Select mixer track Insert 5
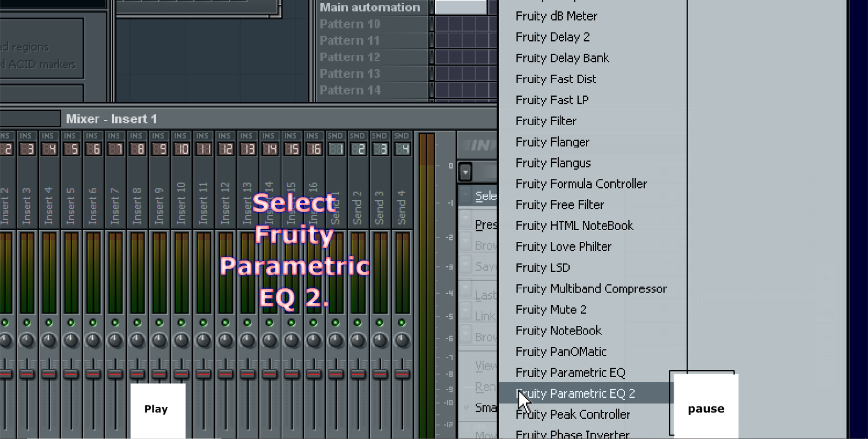 71,206
